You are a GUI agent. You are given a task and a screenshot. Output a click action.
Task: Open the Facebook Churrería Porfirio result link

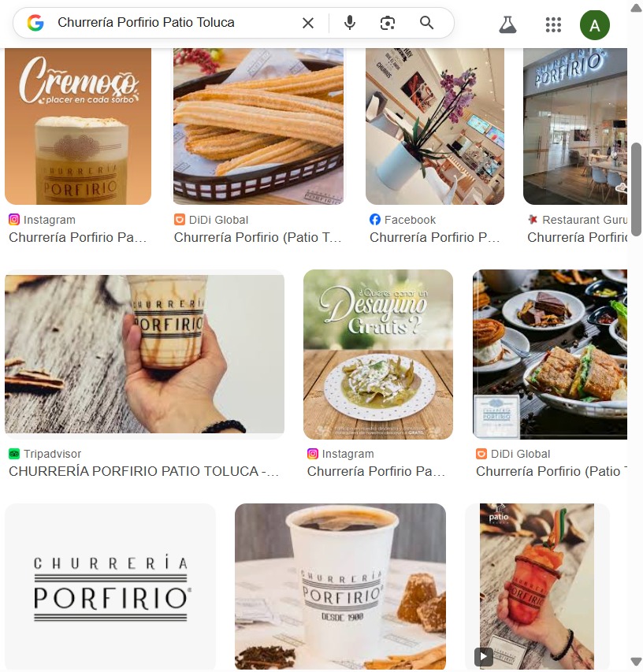tap(435, 237)
